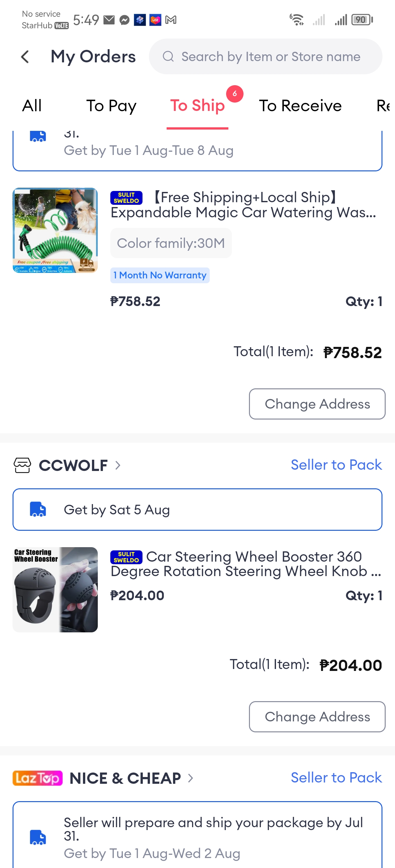The width and height of the screenshot is (395, 868).
Task: Tap Seller to Pack status for CCWOLF
Action: (x=336, y=465)
